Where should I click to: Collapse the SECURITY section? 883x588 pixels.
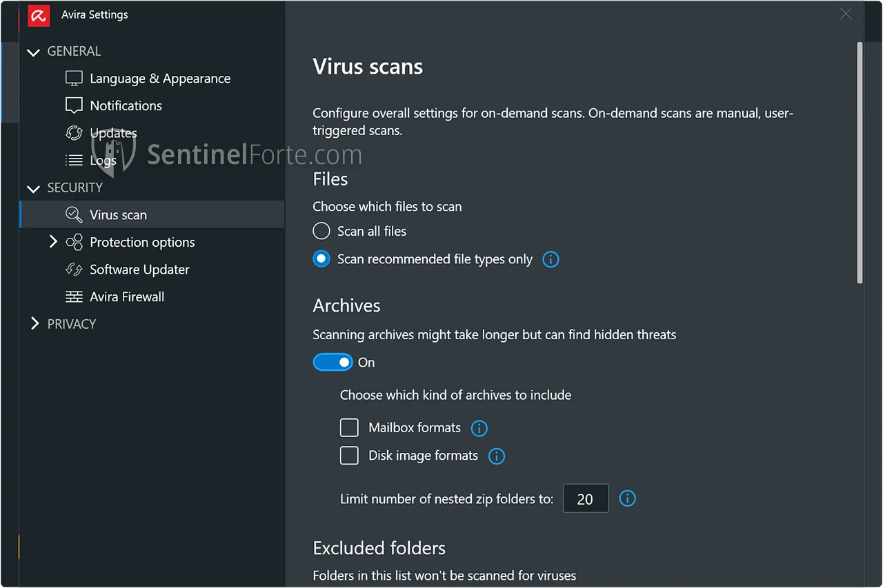tap(33, 188)
